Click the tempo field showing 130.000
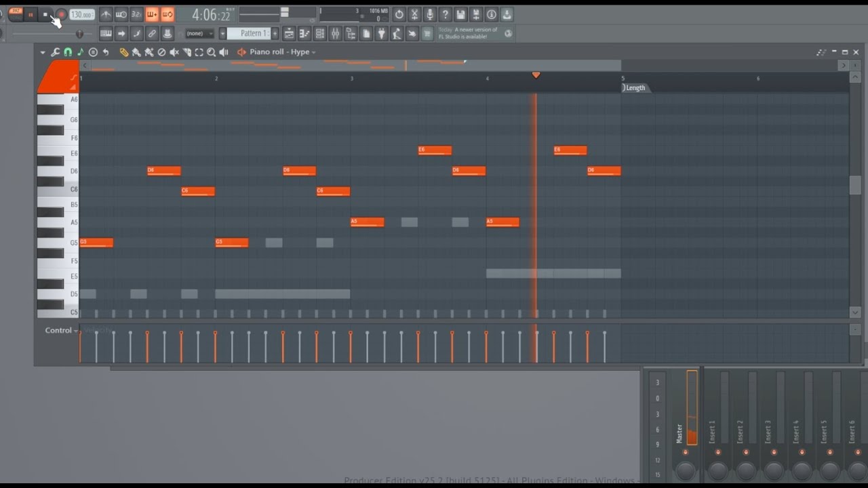 pos(82,14)
